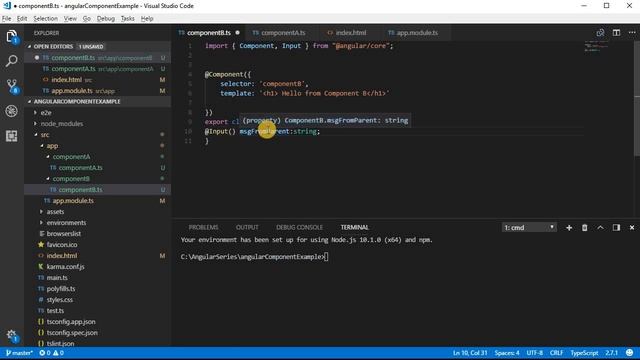This screenshot has width=640, height=360.
Task: Switch to the Output panel tab
Action: click(247, 227)
